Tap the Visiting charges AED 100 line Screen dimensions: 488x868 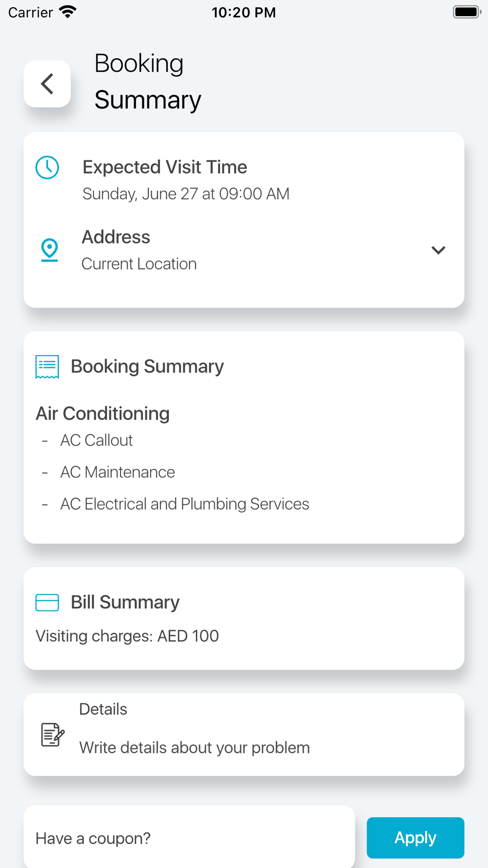(x=127, y=636)
